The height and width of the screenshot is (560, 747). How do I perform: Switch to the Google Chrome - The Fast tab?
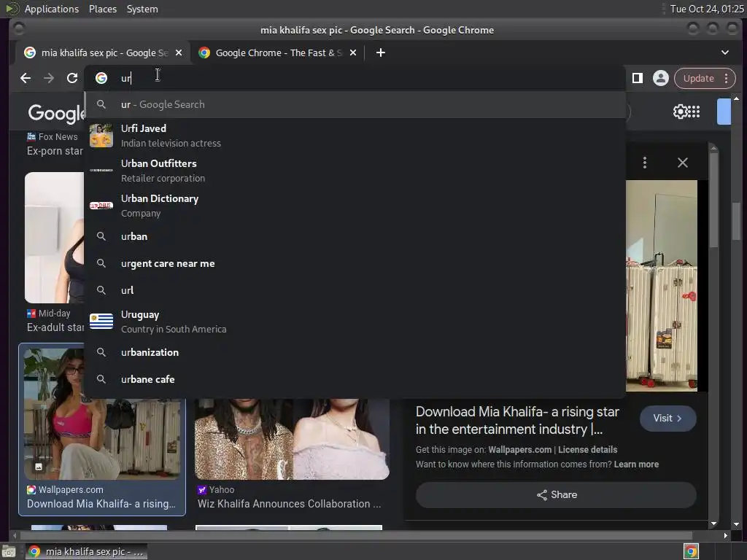278,52
